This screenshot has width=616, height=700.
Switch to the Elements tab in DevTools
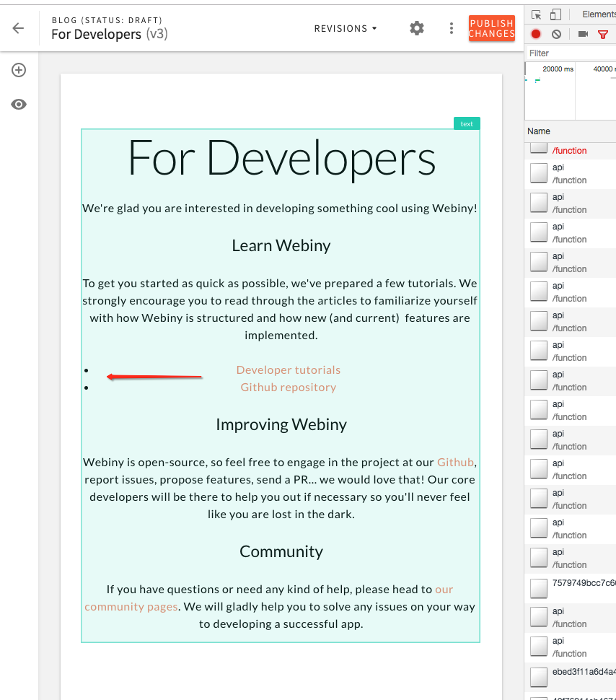[x=601, y=14]
